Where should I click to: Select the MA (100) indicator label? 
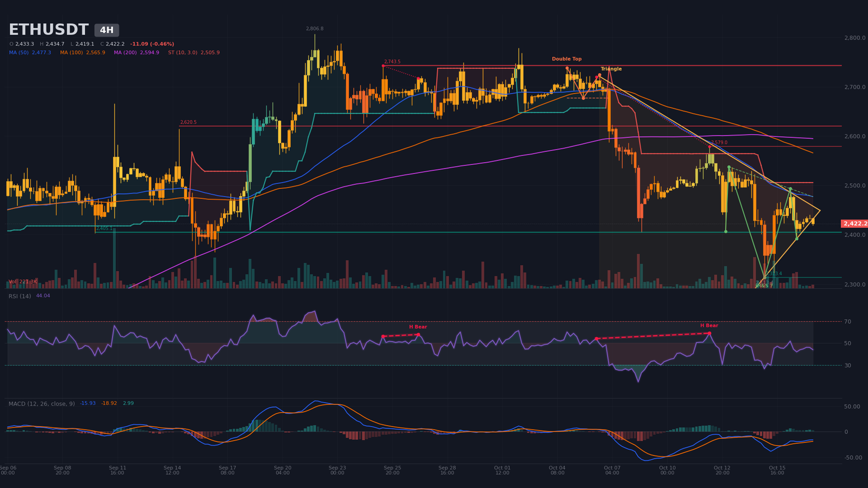[x=82, y=53]
